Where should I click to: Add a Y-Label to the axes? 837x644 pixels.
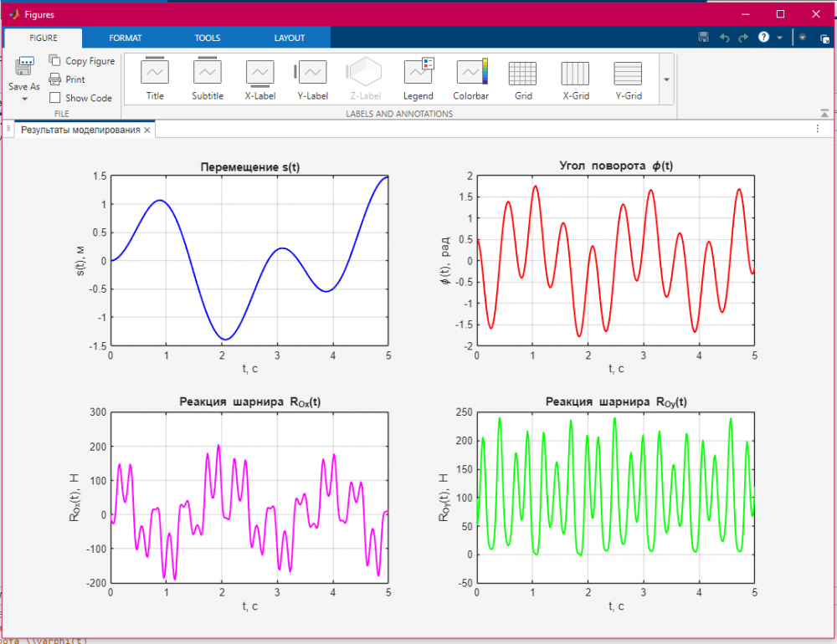point(312,79)
